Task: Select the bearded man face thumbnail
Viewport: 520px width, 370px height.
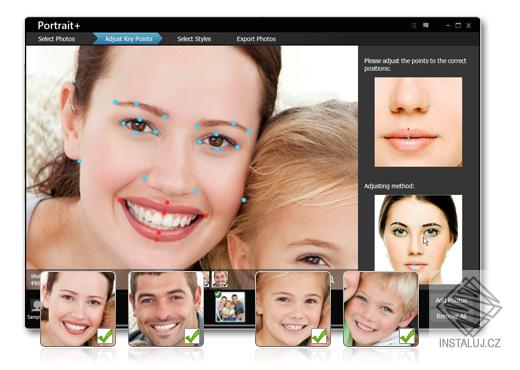Action: (166, 309)
